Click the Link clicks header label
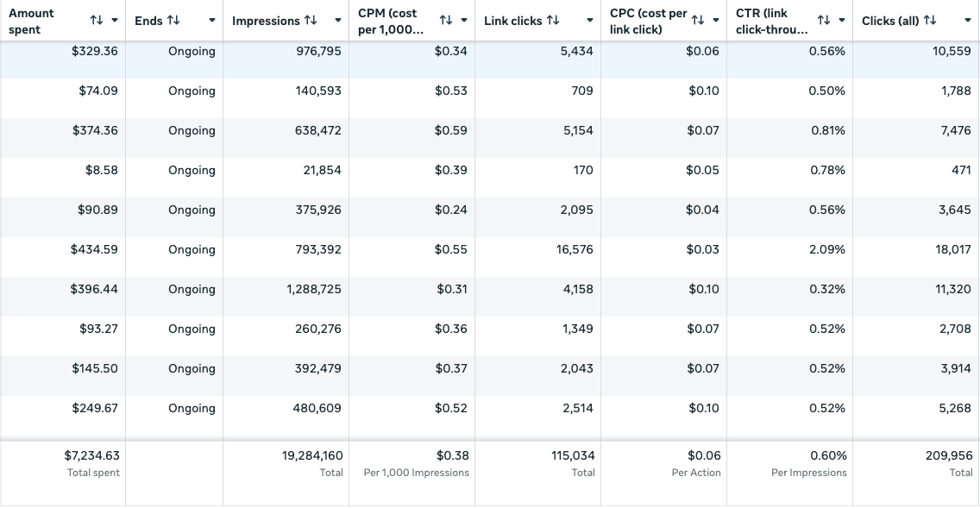Viewport: 980px width, 508px height. click(x=512, y=21)
